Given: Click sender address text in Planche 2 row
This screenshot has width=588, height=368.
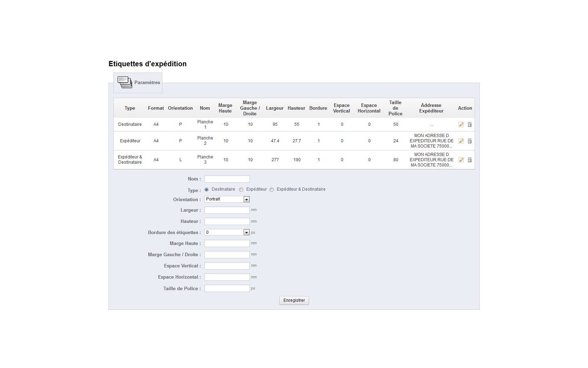Looking at the screenshot, I should [432, 141].
